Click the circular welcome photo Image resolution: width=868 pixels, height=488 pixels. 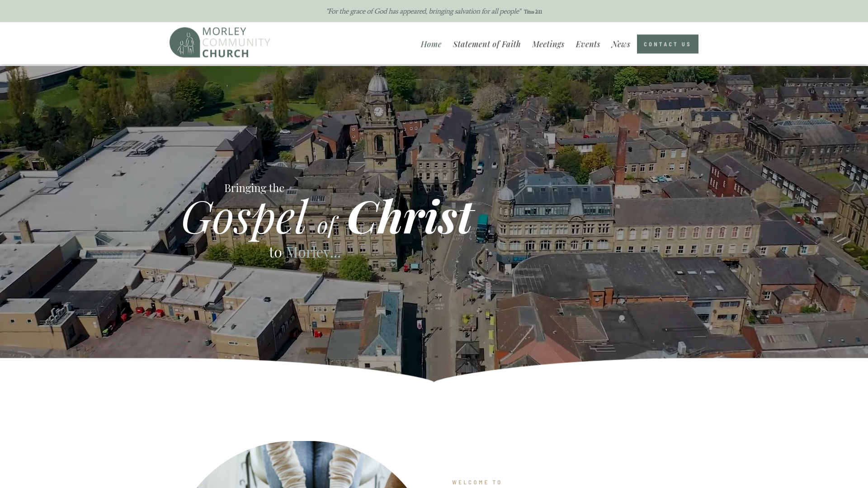point(301,465)
